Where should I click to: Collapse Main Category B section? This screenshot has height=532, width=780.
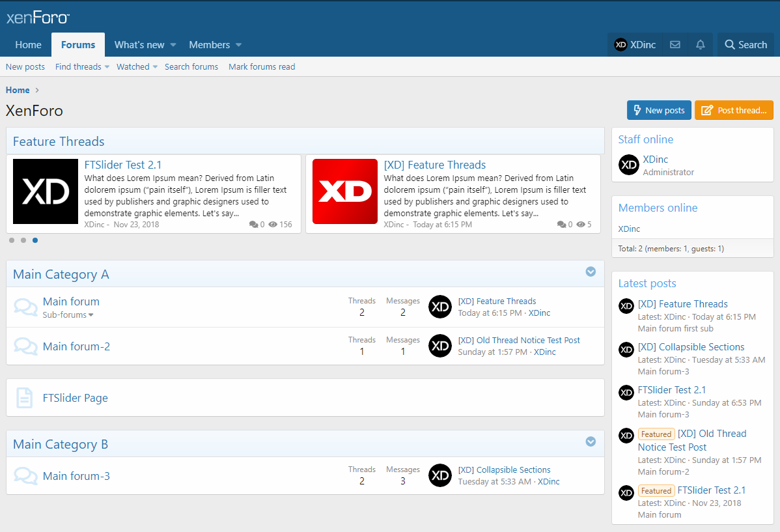[x=591, y=441]
